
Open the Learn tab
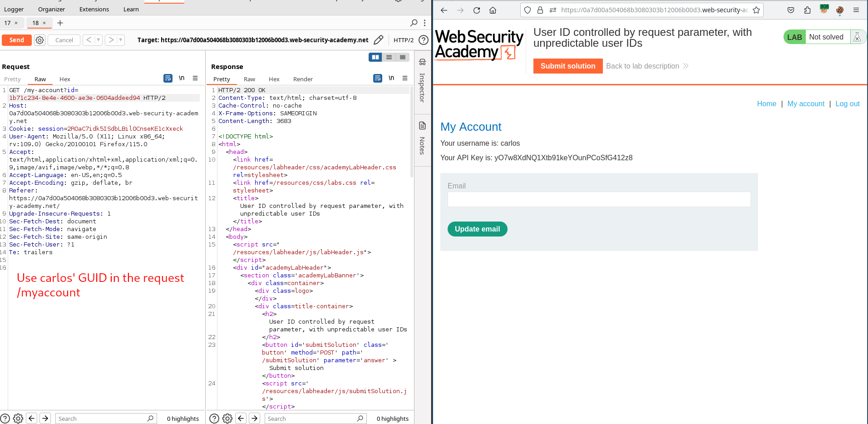[x=131, y=9]
